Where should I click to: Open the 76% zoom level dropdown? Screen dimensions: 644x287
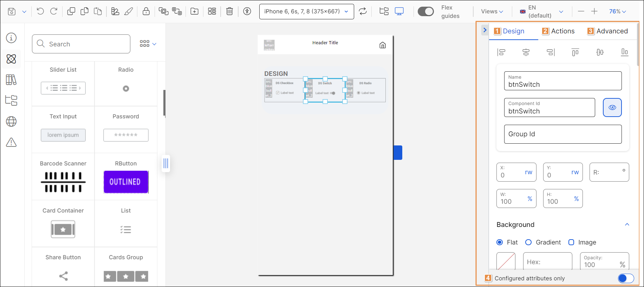click(617, 12)
